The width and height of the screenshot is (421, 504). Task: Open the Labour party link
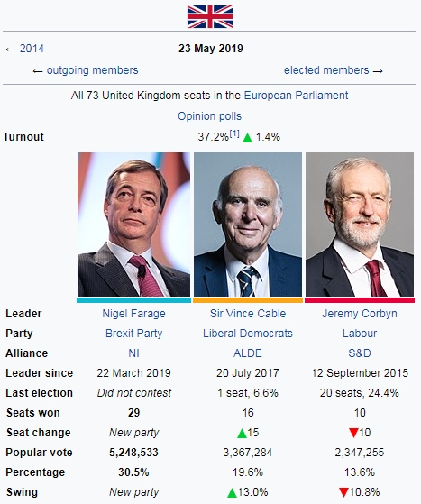pyautogui.click(x=360, y=334)
